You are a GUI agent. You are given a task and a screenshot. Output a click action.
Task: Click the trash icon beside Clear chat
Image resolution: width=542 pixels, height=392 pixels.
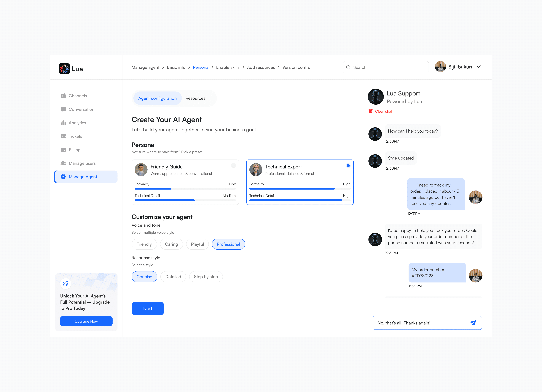(370, 111)
